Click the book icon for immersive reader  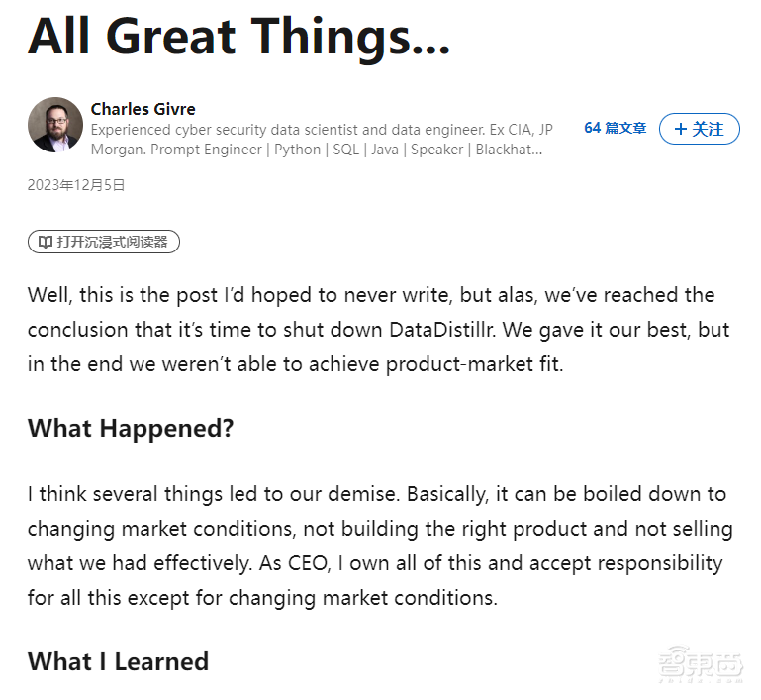pos(46,242)
